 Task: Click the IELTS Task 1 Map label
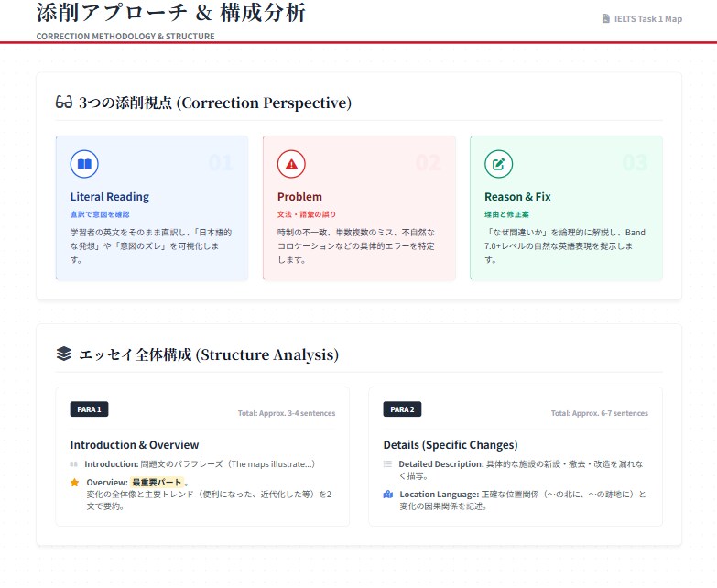pyautogui.click(x=648, y=18)
